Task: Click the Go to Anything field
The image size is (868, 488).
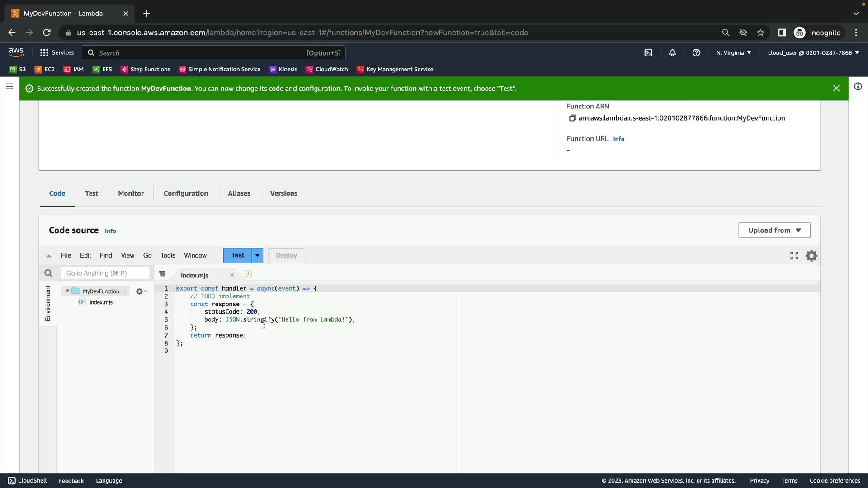Action: (x=105, y=273)
